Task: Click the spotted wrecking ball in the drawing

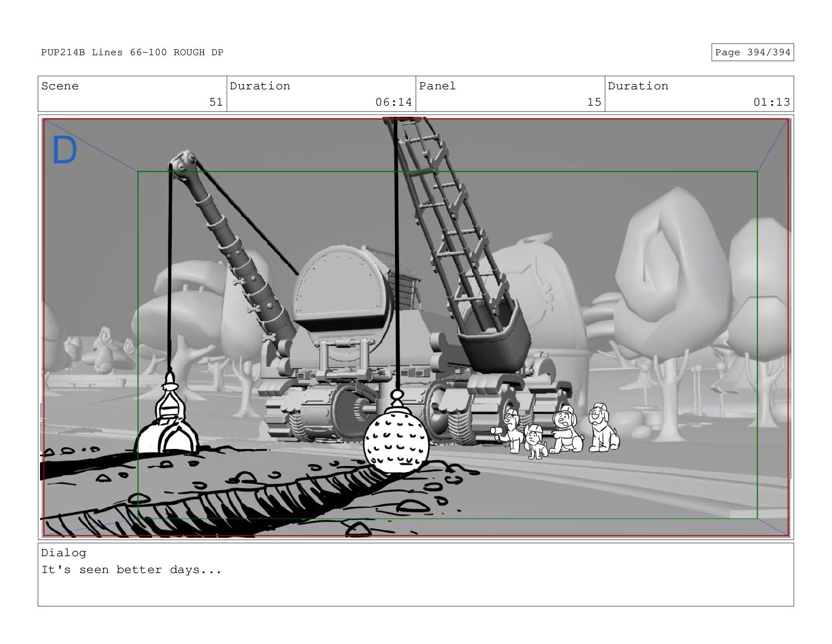Action: 395,439
